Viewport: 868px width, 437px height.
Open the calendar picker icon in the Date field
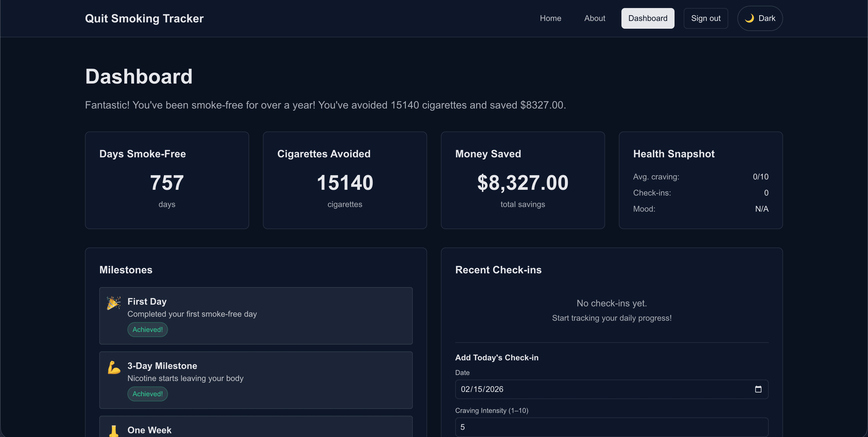click(758, 389)
